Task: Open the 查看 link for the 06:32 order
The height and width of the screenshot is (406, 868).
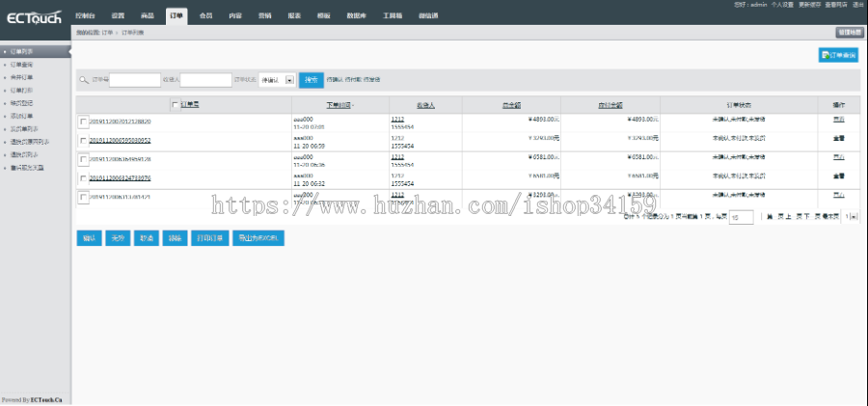Action: click(839, 176)
